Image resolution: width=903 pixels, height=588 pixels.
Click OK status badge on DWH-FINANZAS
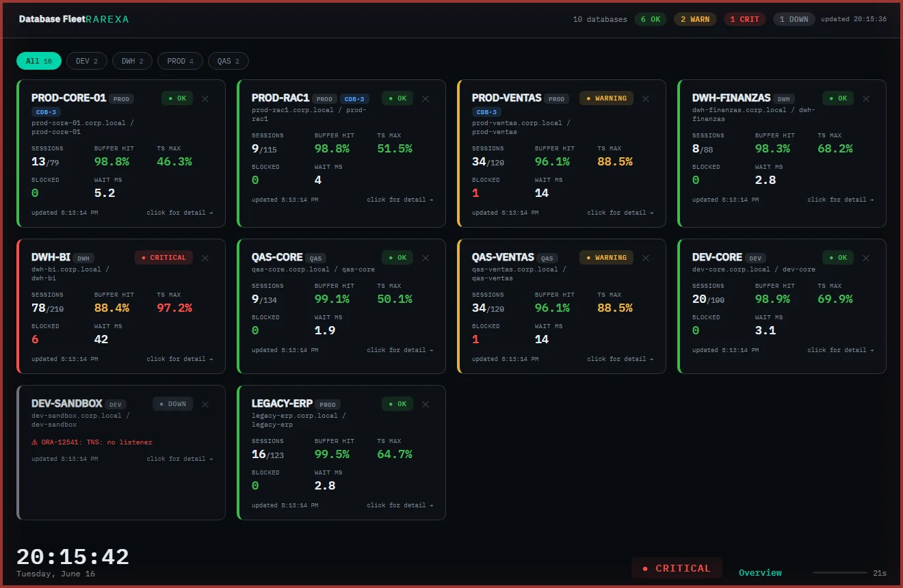click(x=838, y=98)
